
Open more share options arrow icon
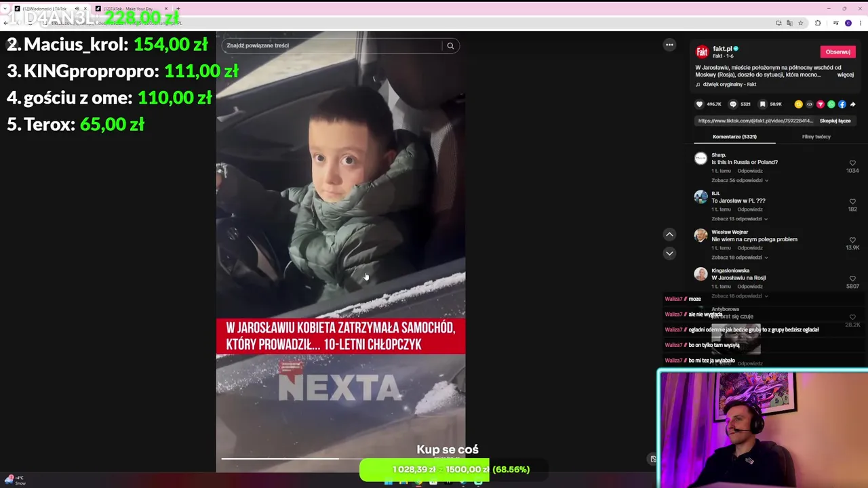tap(852, 104)
